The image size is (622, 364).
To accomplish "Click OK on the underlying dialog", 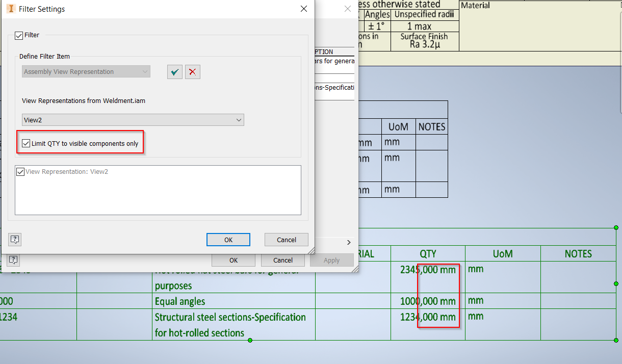I will [x=233, y=260].
